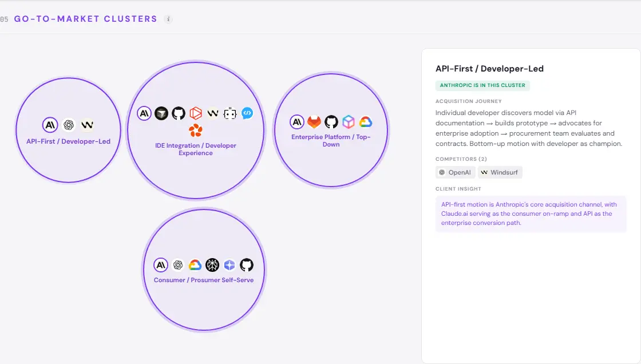Click the Anthropic logo in API-First cluster
The height and width of the screenshot is (364, 641).
click(x=50, y=125)
